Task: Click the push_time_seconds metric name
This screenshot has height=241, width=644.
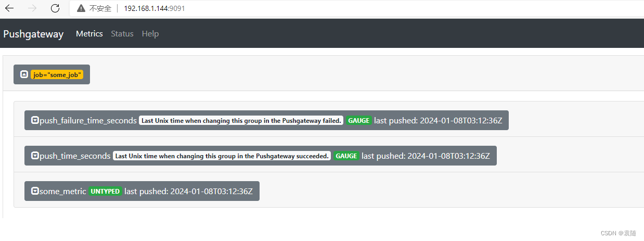Action: [x=75, y=156]
